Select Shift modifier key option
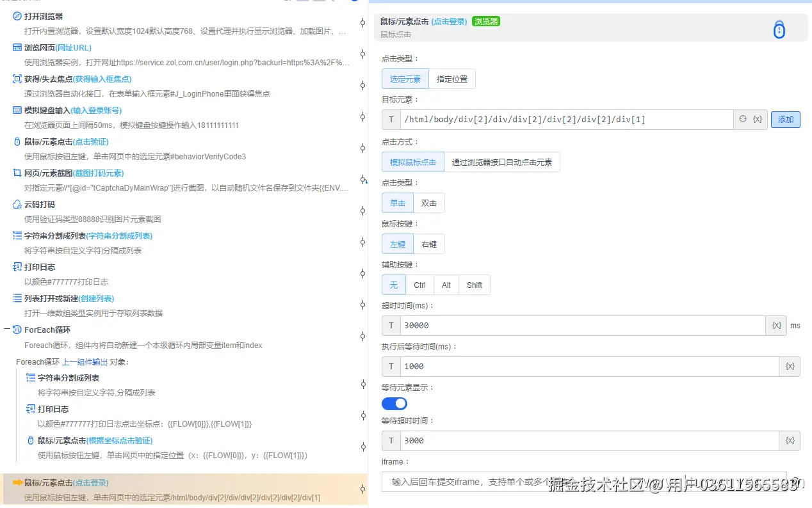This screenshot has height=508, width=812. 475,285
